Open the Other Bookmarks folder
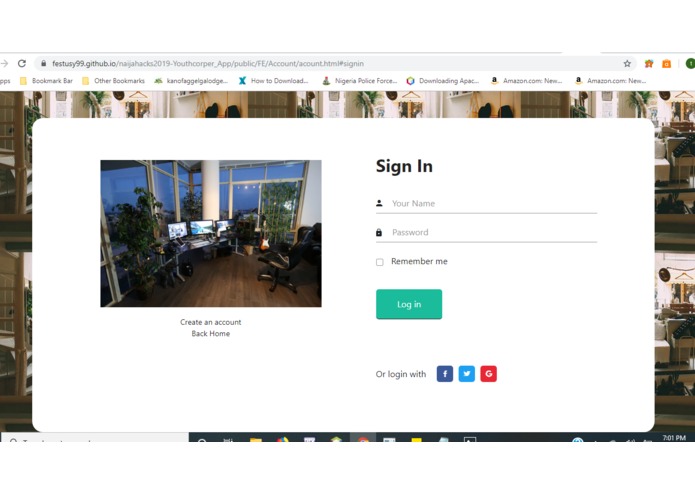 113,81
